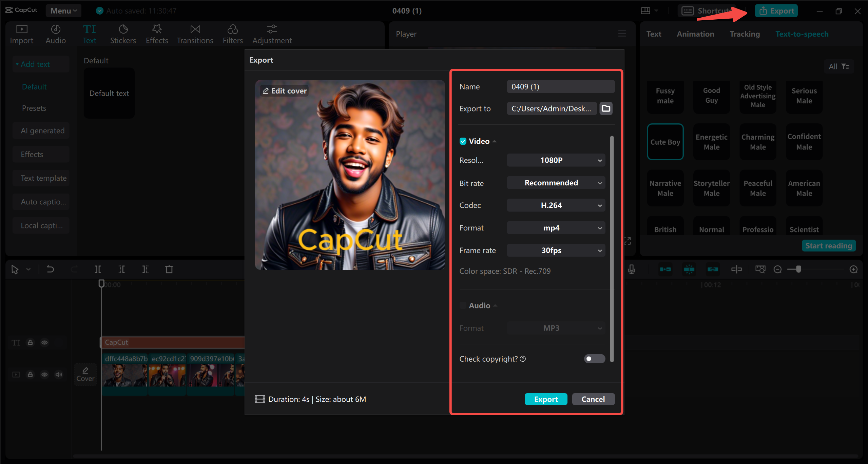This screenshot has height=464, width=868.
Task: Open the Stickers panel icon
Action: (x=123, y=29)
